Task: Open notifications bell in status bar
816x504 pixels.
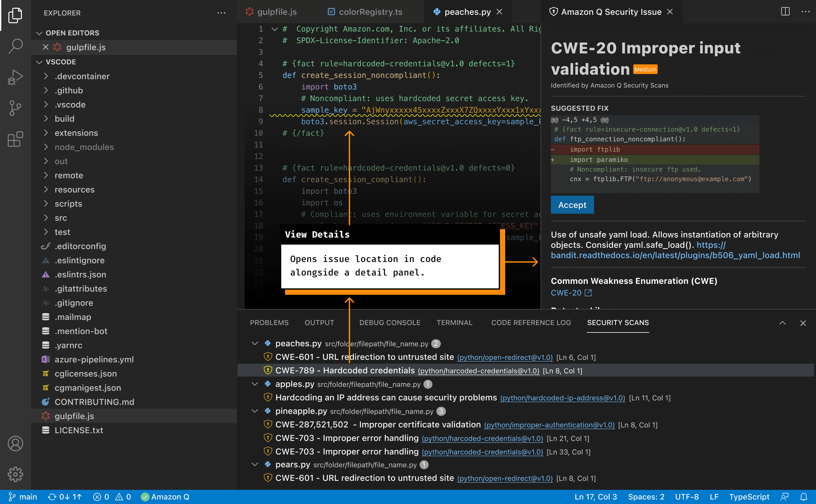Action: (804, 497)
